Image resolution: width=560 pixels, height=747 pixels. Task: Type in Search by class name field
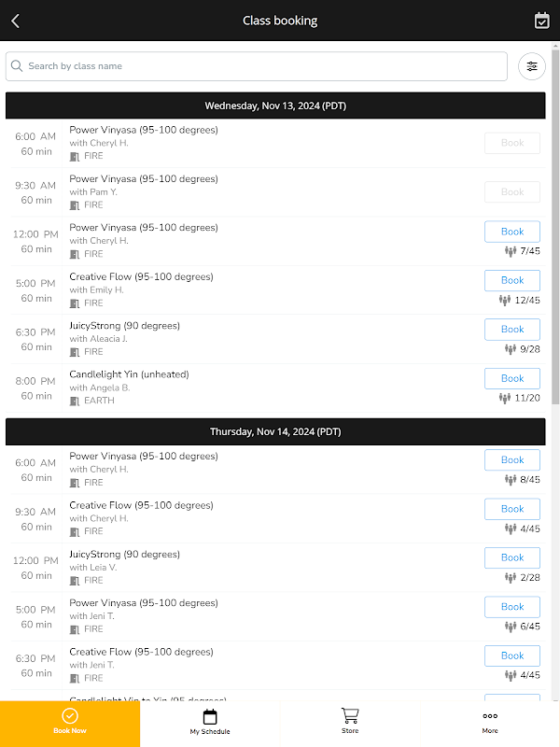point(261,66)
